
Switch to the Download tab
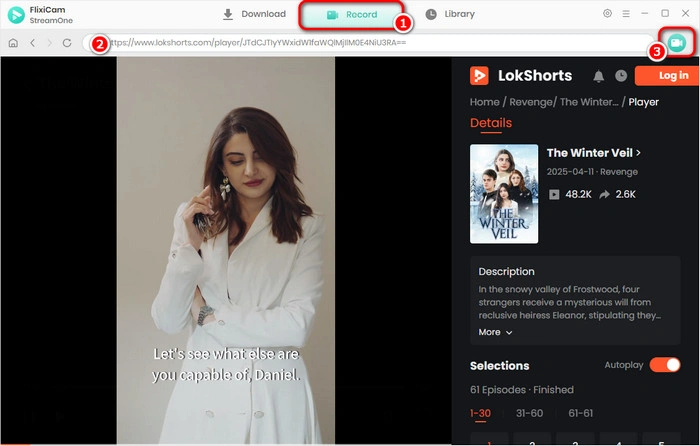point(254,14)
